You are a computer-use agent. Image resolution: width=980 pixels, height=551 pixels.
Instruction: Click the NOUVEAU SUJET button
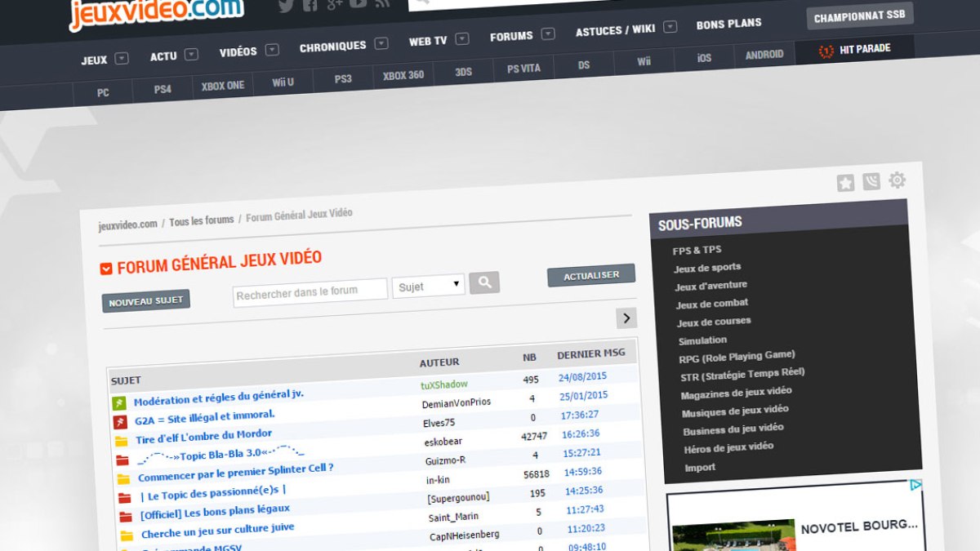(x=146, y=301)
